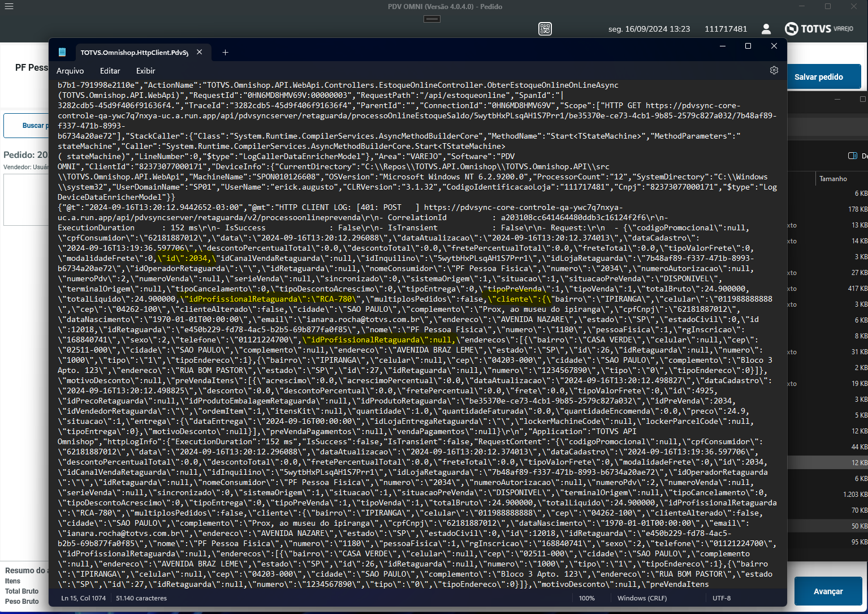Click the 51.140 caracteres status entry
This screenshot has height=614, width=868.
click(x=141, y=598)
